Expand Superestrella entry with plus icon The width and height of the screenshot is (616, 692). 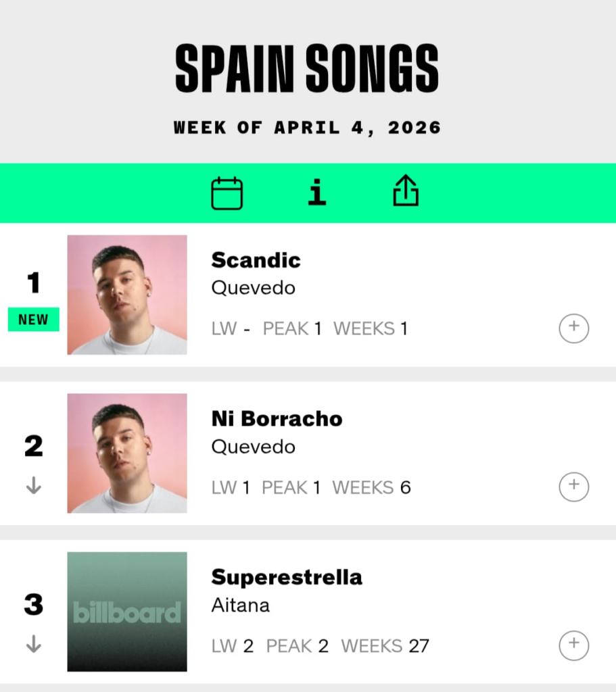pos(573,645)
